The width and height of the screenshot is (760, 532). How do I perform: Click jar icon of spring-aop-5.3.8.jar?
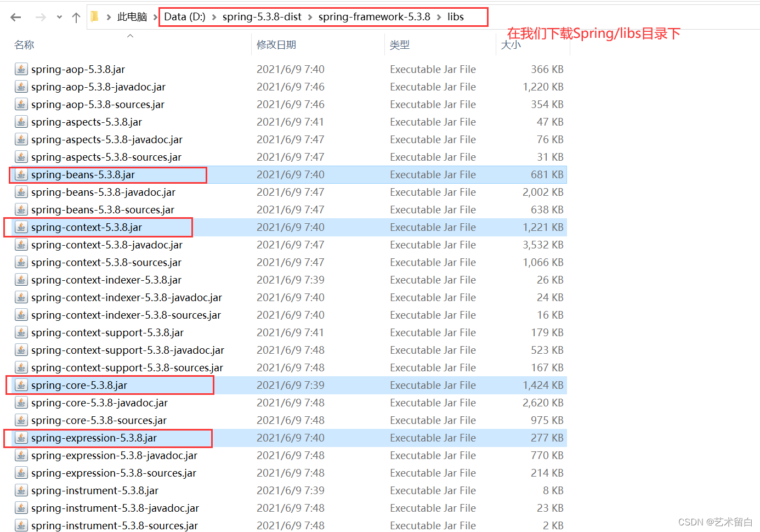(21, 69)
